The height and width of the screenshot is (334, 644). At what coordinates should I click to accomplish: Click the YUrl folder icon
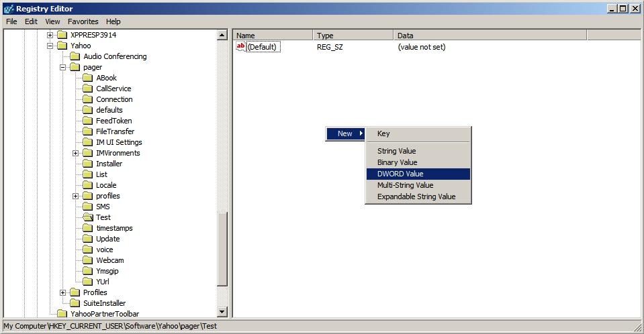[87, 282]
